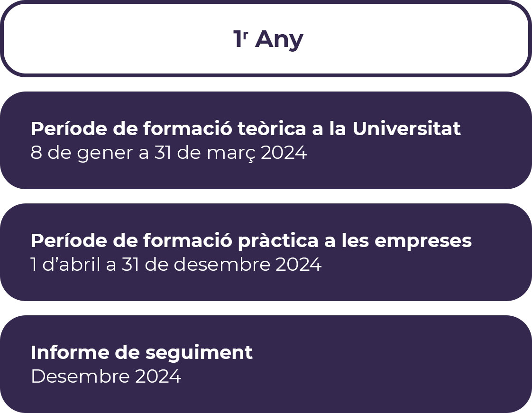Image resolution: width=532 pixels, height=413 pixels.
Task: Open the 'Informe de seguiment' card
Action: (266, 364)
